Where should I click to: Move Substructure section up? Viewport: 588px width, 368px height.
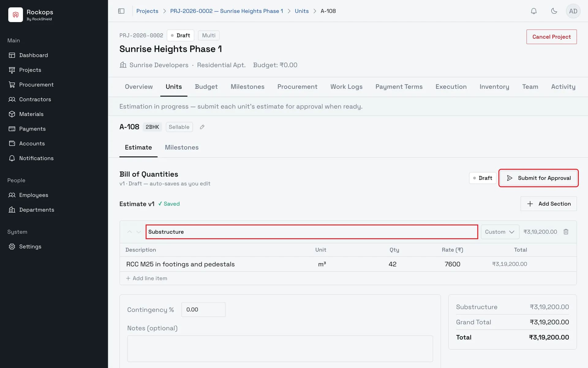point(130,232)
